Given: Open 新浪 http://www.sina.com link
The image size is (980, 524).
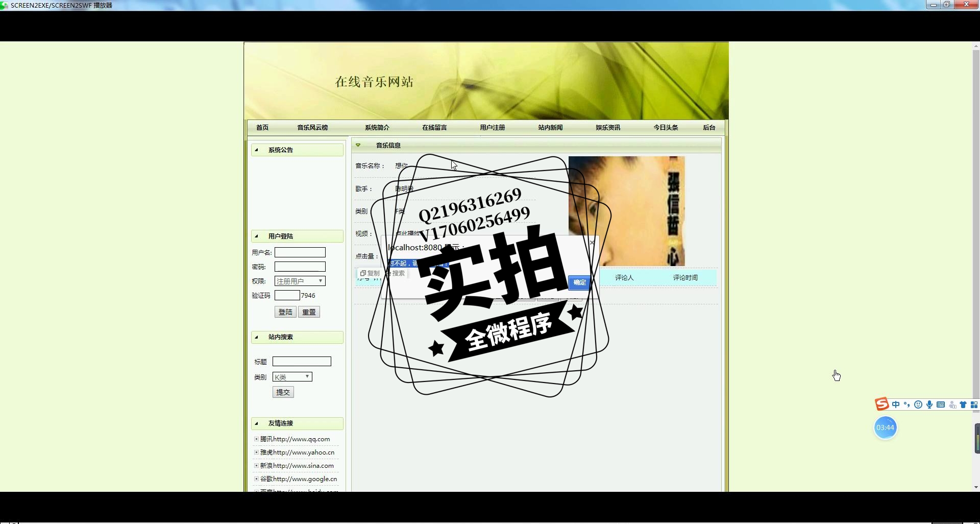Looking at the screenshot, I should click(297, 466).
